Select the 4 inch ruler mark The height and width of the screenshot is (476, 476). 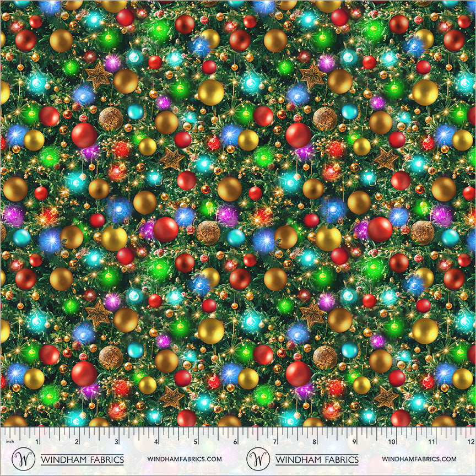coord(156,442)
